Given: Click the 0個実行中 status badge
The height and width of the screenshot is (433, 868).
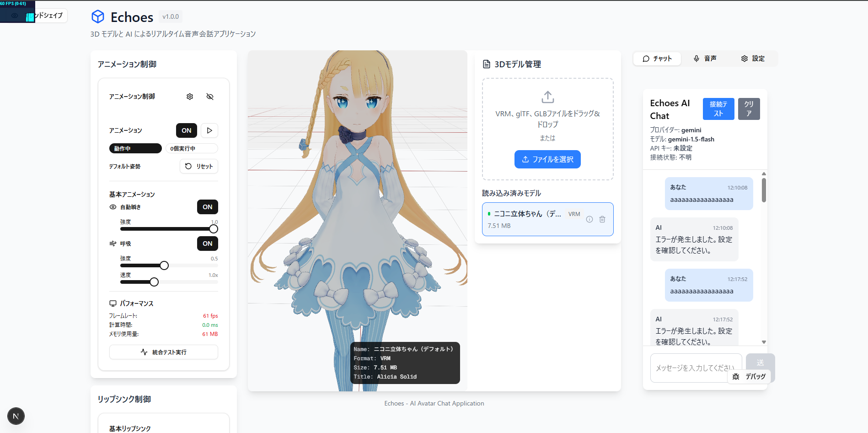Looking at the screenshot, I should [192, 148].
